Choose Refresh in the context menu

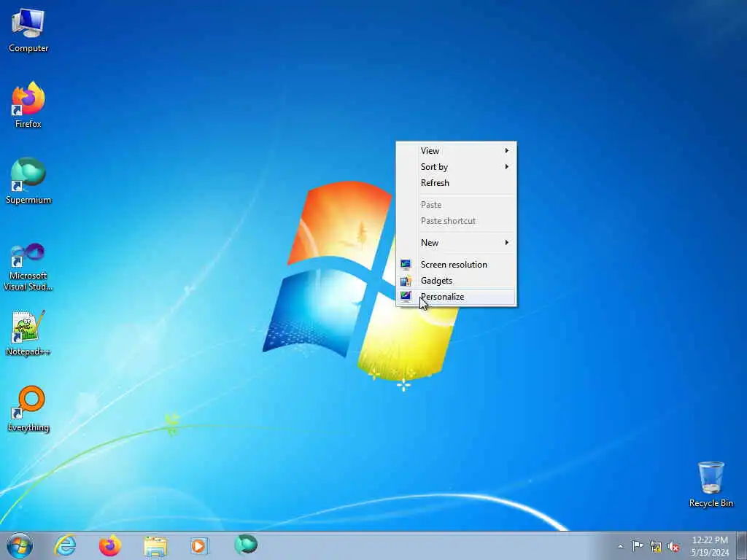tap(457, 183)
